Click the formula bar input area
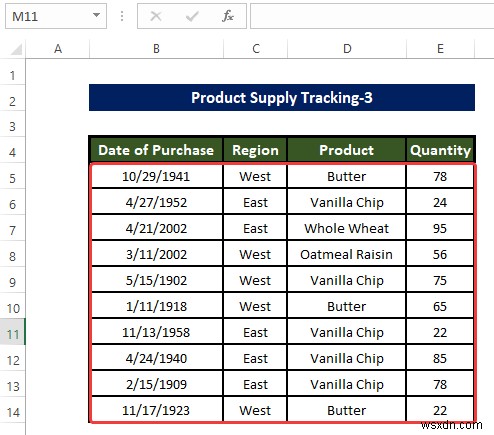This screenshot has height=435, width=494. (x=372, y=16)
